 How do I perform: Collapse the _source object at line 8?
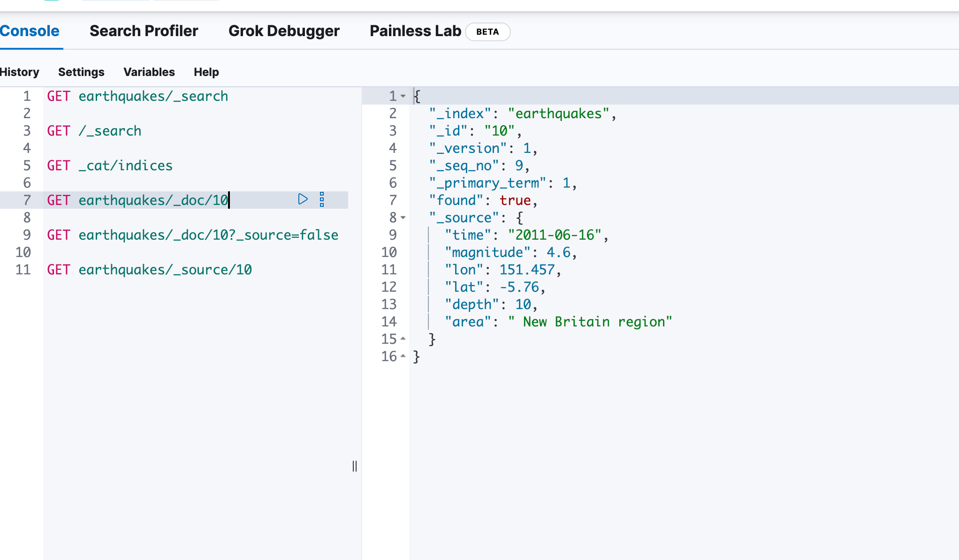coord(403,218)
